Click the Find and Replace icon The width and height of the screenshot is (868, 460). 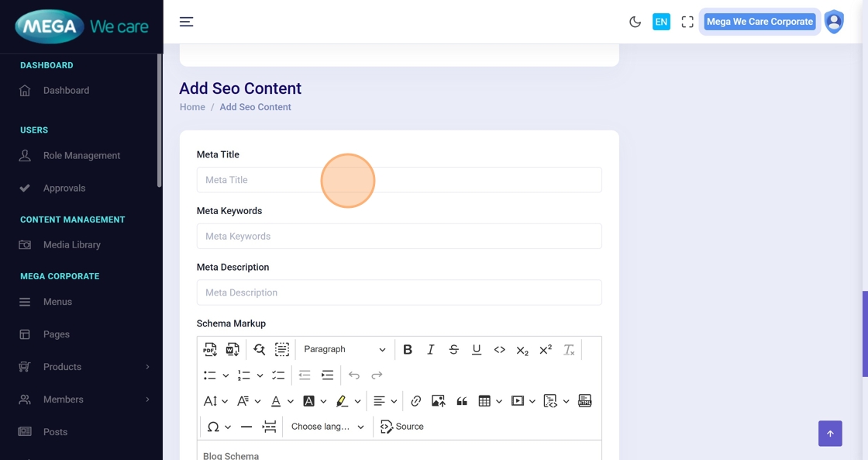[x=259, y=350]
